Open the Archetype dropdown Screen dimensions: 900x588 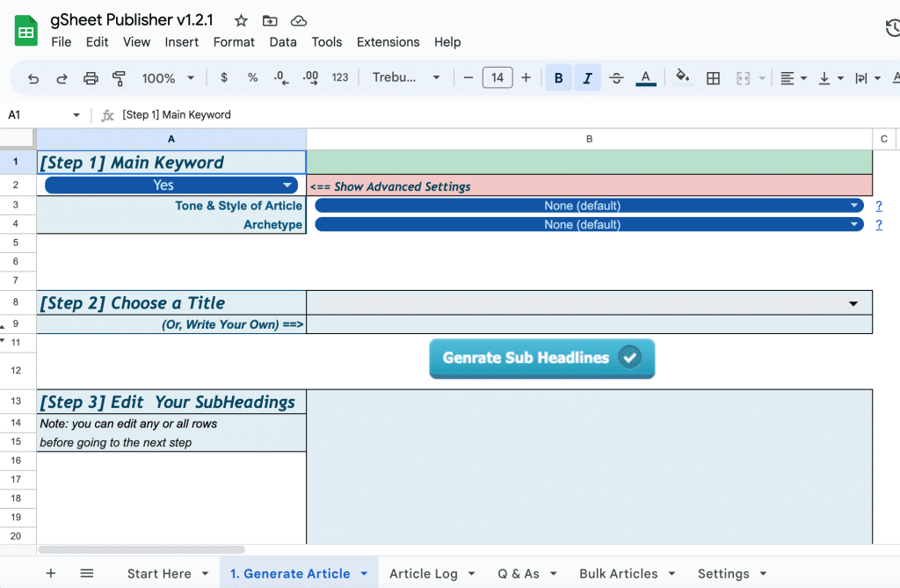[x=853, y=224]
